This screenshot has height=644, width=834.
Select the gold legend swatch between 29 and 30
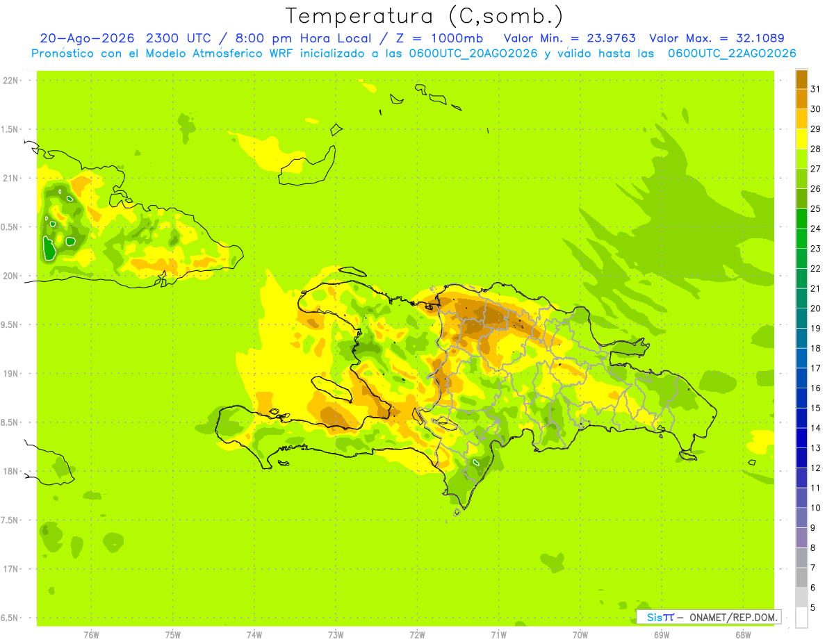[x=801, y=119]
